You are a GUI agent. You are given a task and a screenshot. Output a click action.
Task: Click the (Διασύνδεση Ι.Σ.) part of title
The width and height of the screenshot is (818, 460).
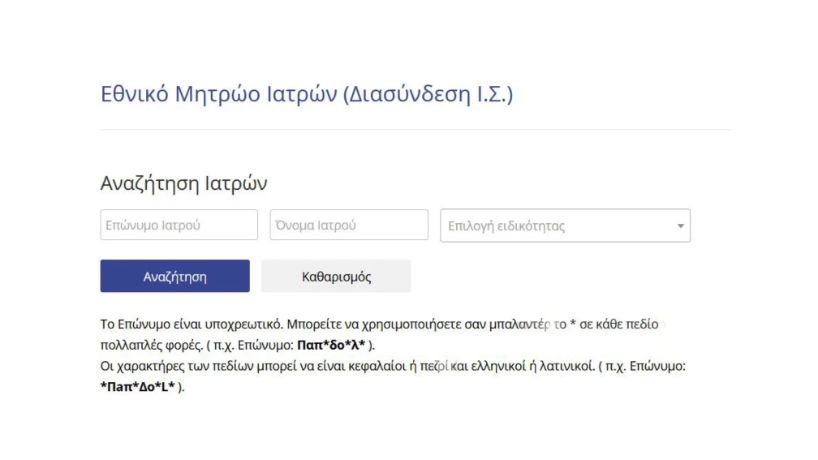[x=427, y=95]
